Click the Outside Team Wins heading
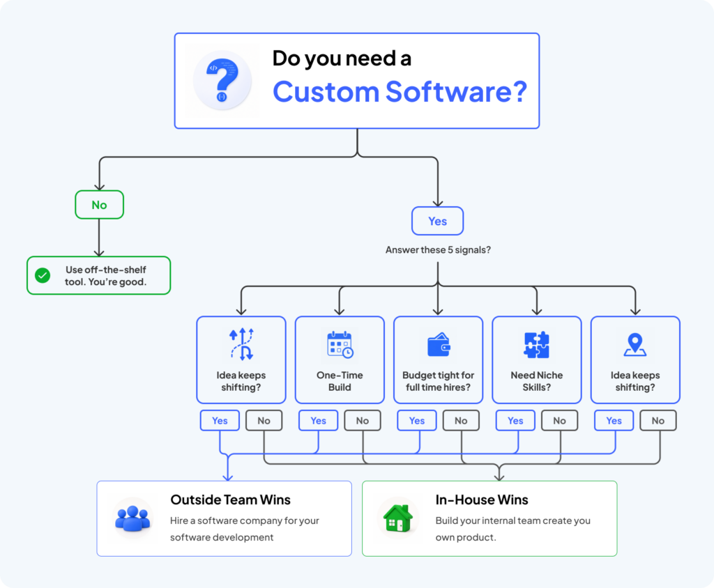Image resolution: width=714 pixels, height=588 pixels. coord(230,500)
